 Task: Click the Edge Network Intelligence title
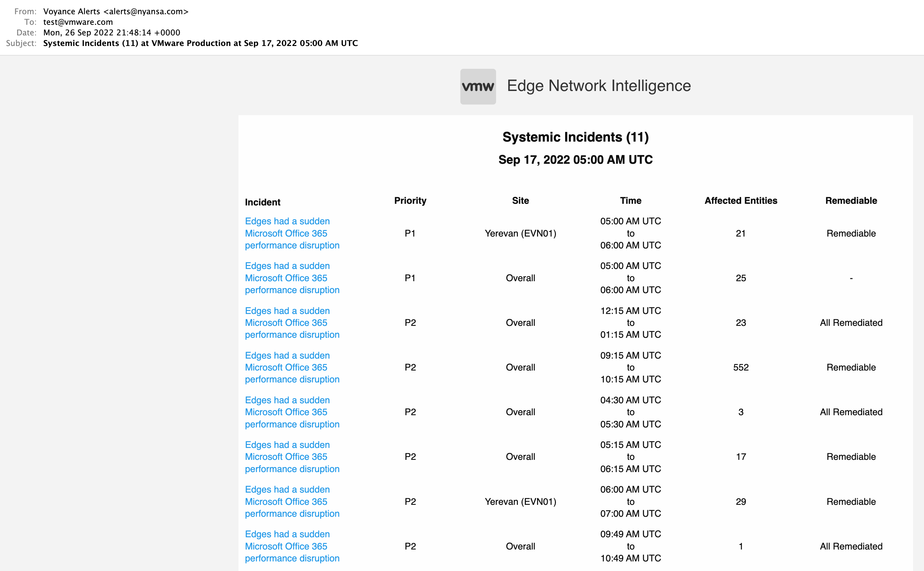click(x=599, y=86)
